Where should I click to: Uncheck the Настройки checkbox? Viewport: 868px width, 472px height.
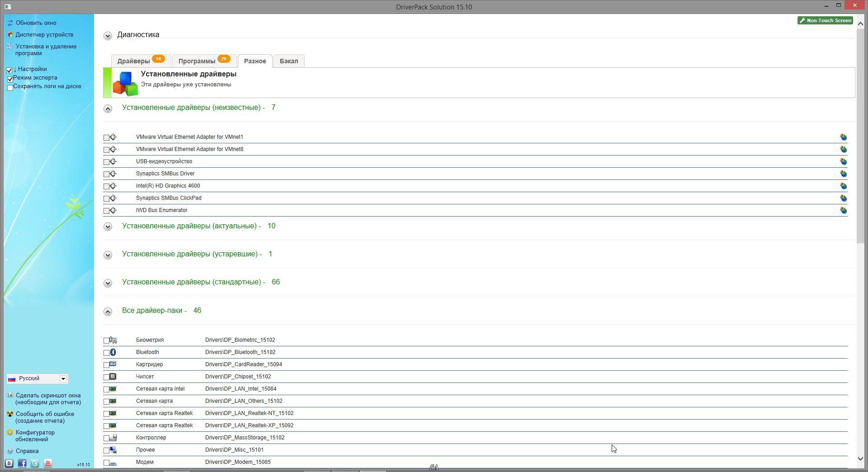click(x=9, y=71)
